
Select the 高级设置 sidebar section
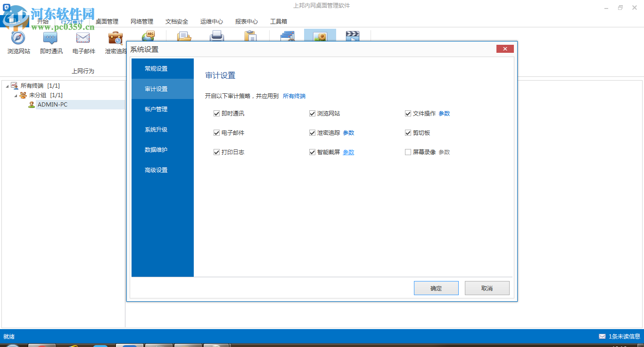pyautogui.click(x=156, y=170)
